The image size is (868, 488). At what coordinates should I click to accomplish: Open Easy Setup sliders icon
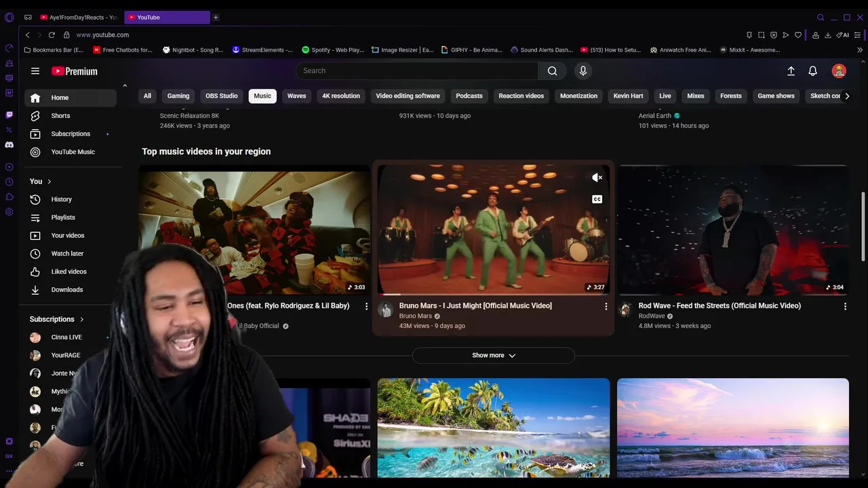pos(859,35)
